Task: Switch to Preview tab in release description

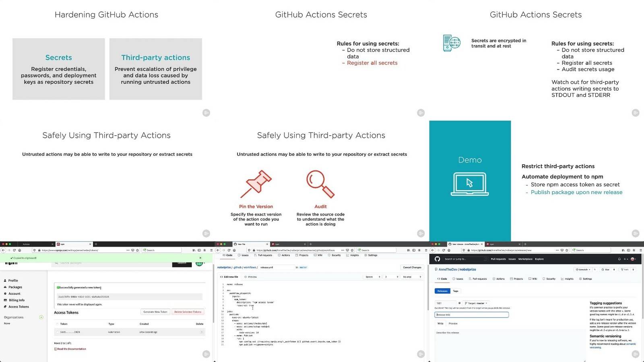Action: 453,324
